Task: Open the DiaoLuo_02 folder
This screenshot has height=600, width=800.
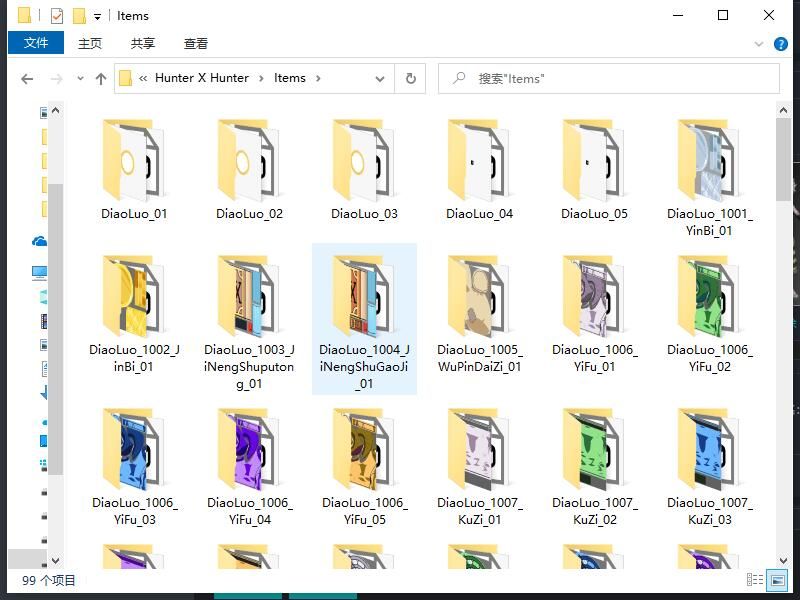Action: coord(249,171)
